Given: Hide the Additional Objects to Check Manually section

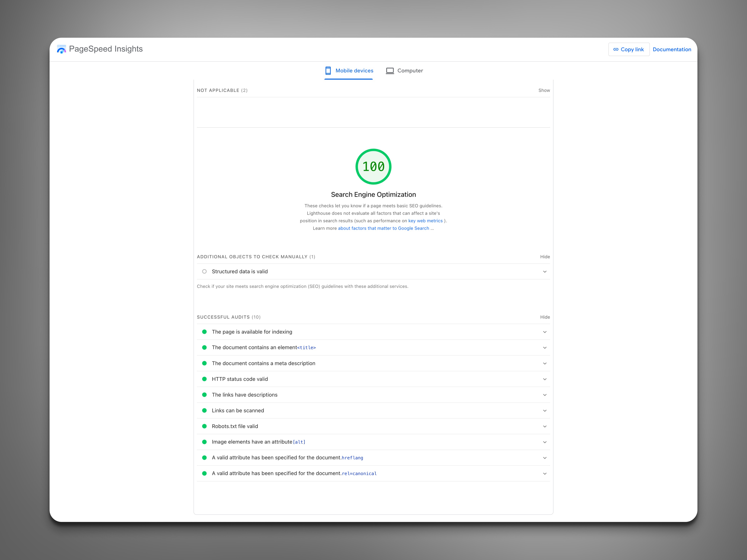Looking at the screenshot, I should (545, 257).
